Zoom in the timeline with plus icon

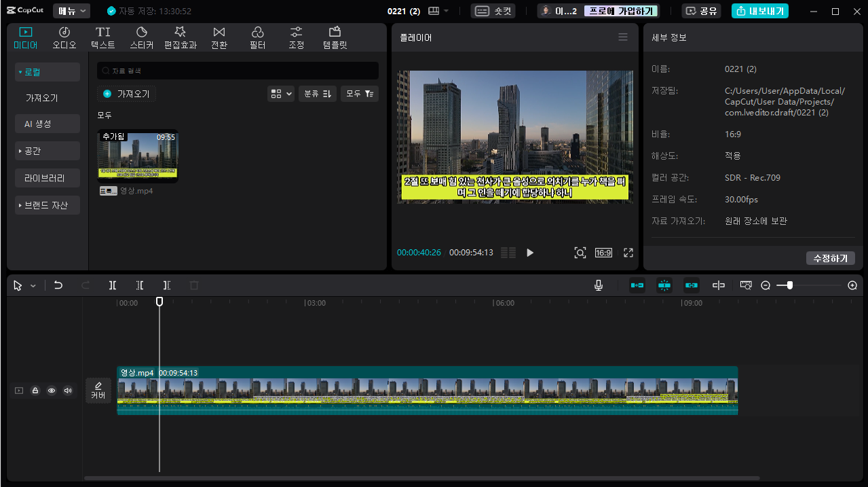pyautogui.click(x=853, y=286)
